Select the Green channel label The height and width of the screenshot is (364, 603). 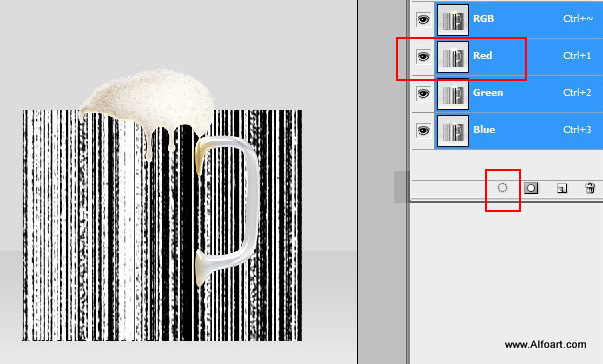[x=488, y=93]
